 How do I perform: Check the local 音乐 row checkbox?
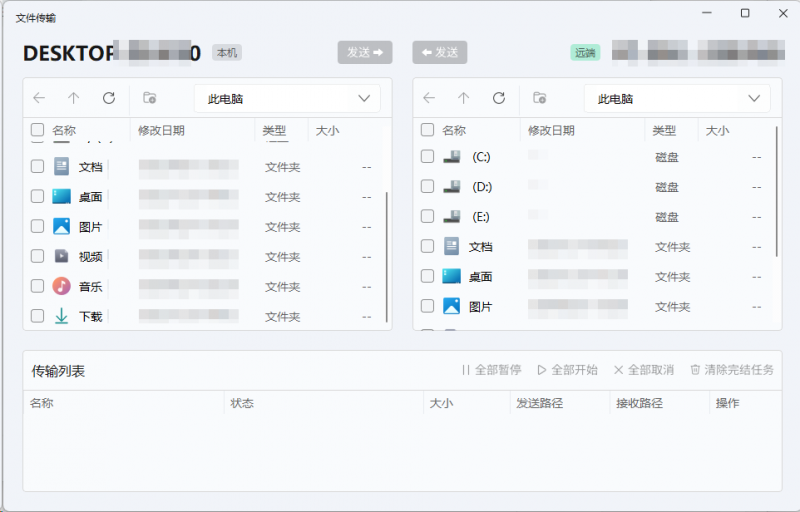(37, 286)
